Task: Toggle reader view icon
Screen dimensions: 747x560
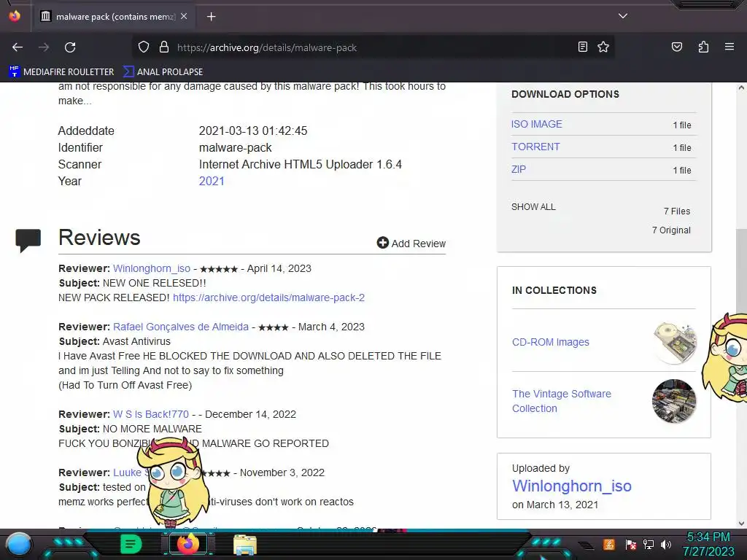Action: [582, 47]
